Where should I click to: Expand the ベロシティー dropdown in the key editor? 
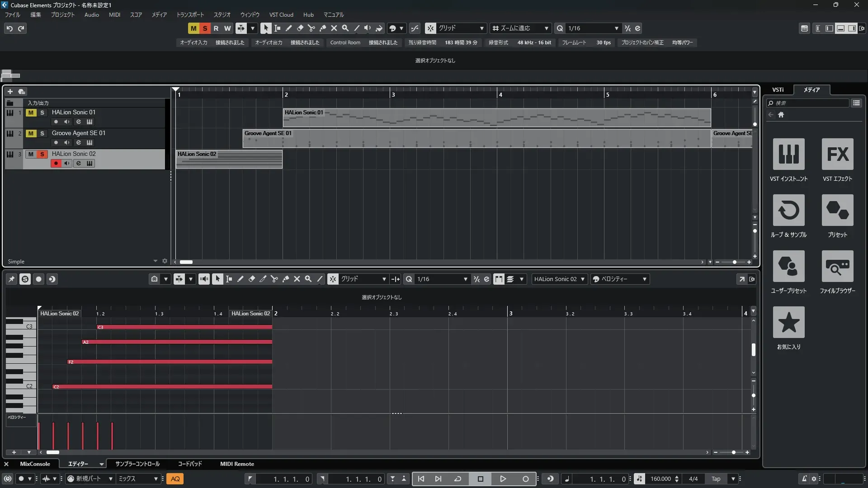click(x=644, y=279)
